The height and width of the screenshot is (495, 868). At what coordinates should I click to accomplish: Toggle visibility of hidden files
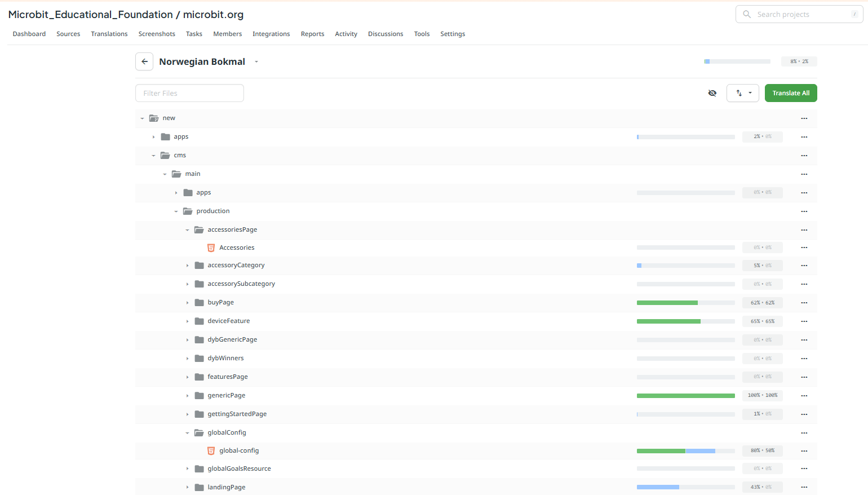(712, 92)
